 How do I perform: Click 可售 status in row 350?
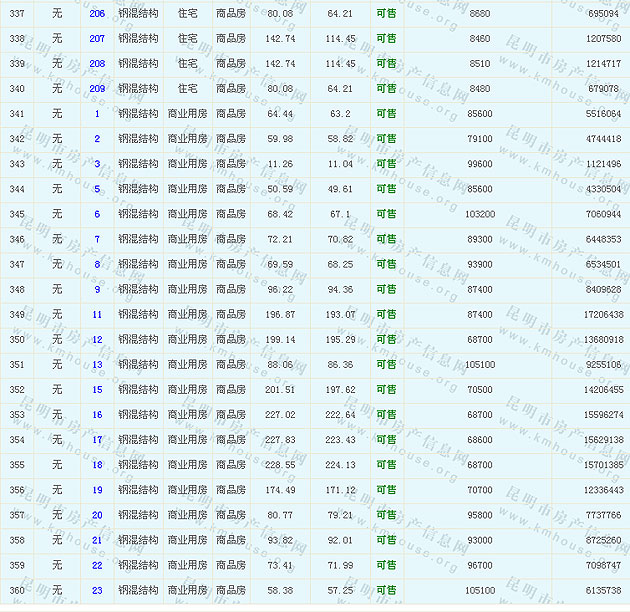(386, 340)
